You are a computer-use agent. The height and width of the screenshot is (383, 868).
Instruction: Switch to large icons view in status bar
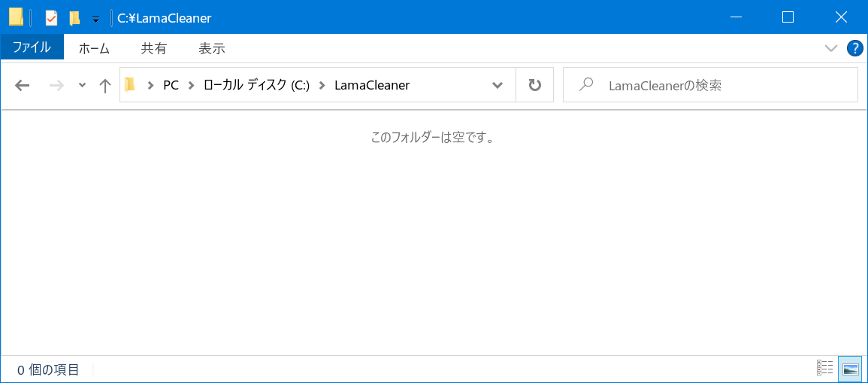point(850,368)
